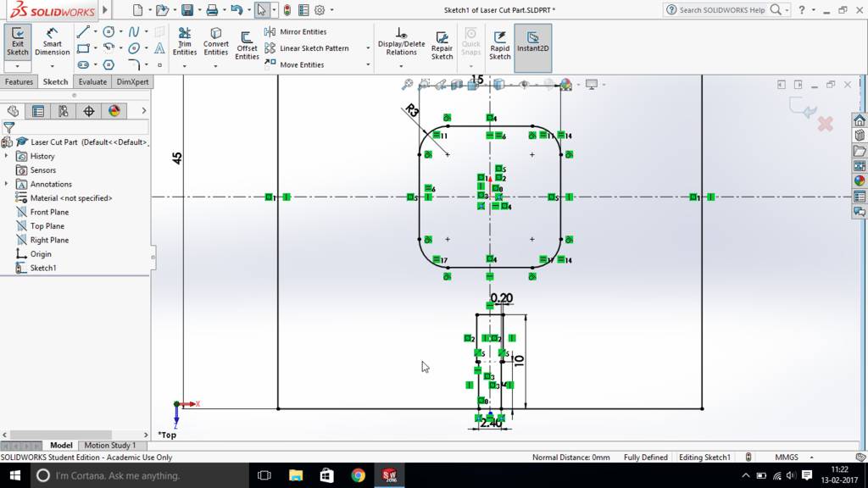Open the Linear Sketch Pattern dropdown arrow
Image resolution: width=868 pixels, height=488 pixels.
coord(368,48)
